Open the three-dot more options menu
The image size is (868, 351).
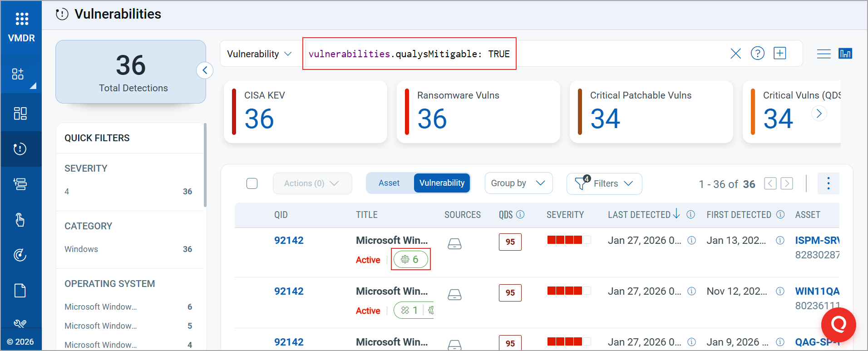point(828,183)
